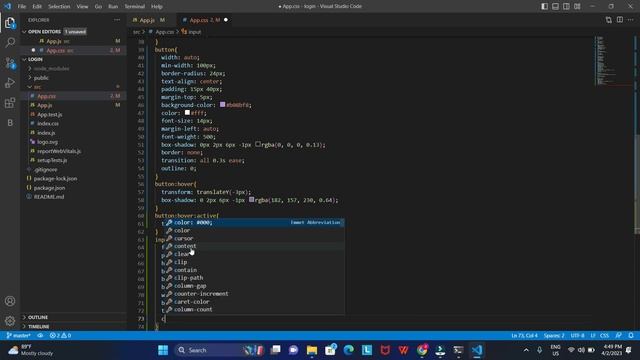The width and height of the screenshot is (640, 360).
Task: Open the Explorer view in activity bar
Action: [10, 23]
